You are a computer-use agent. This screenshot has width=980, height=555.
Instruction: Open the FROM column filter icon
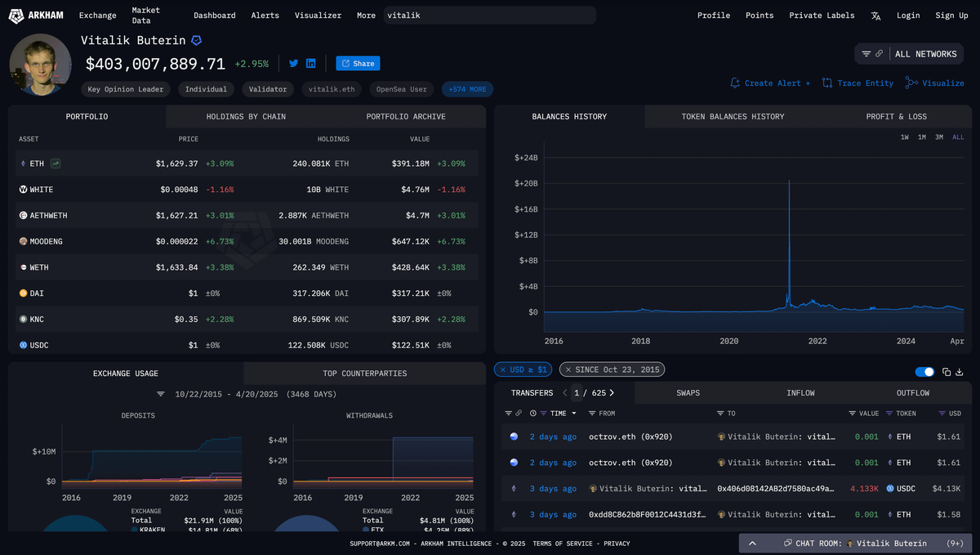point(592,414)
